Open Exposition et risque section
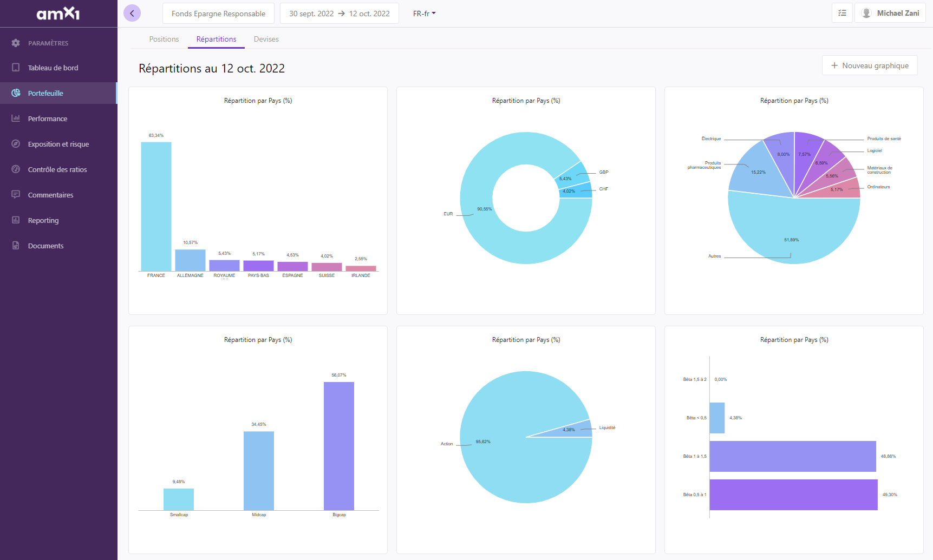Viewport: 933px width, 560px height. click(58, 144)
